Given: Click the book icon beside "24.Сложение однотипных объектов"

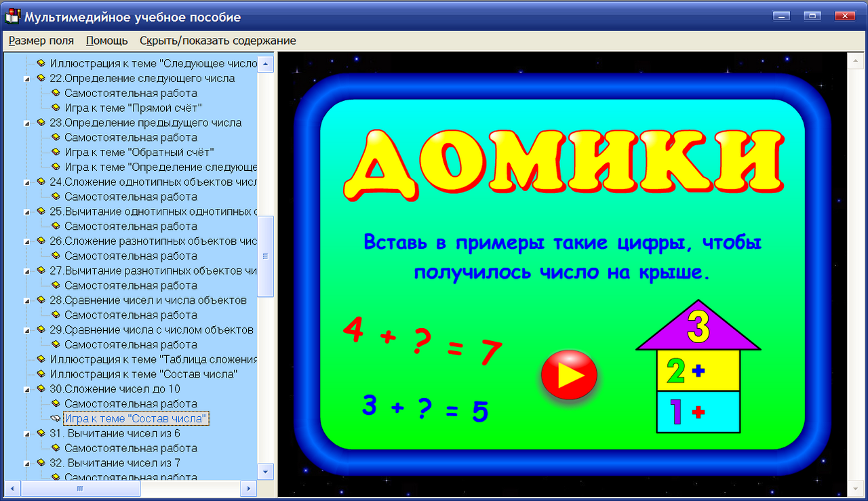Looking at the screenshot, I should click(x=43, y=182).
